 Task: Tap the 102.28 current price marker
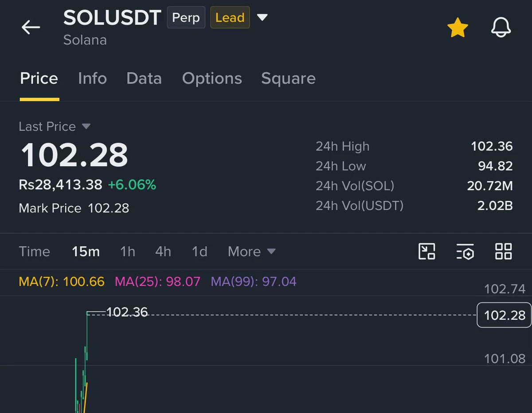(x=504, y=315)
